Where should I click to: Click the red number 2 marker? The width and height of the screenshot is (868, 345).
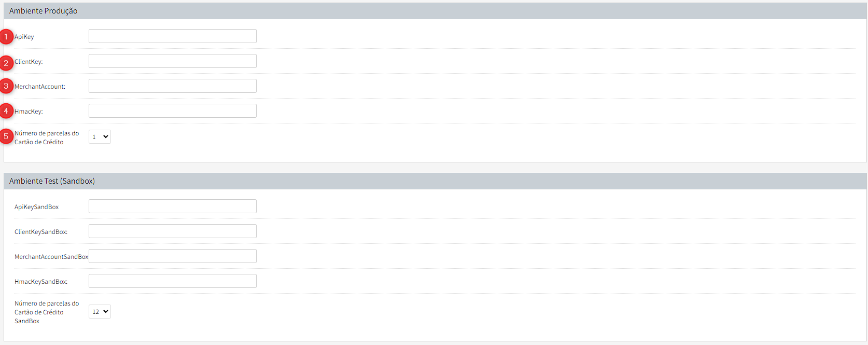tap(6, 63)
